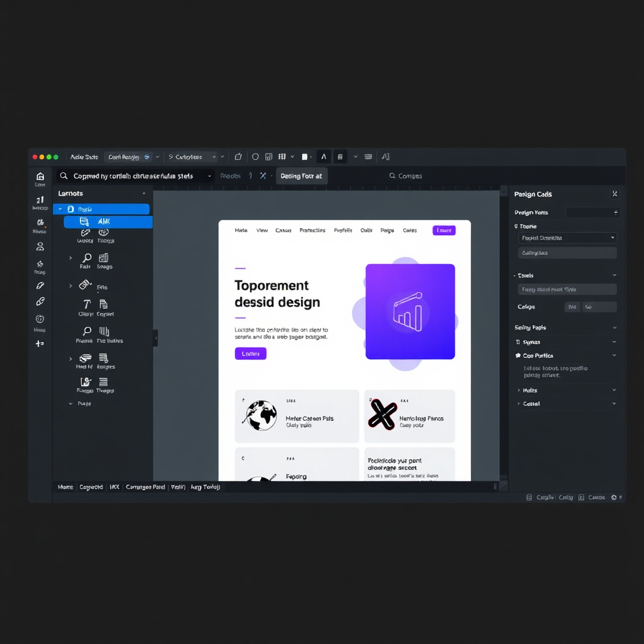Click the plus icon at the sidebar bottom
This screenshot has height=644, width=644.
pos(40,343)
